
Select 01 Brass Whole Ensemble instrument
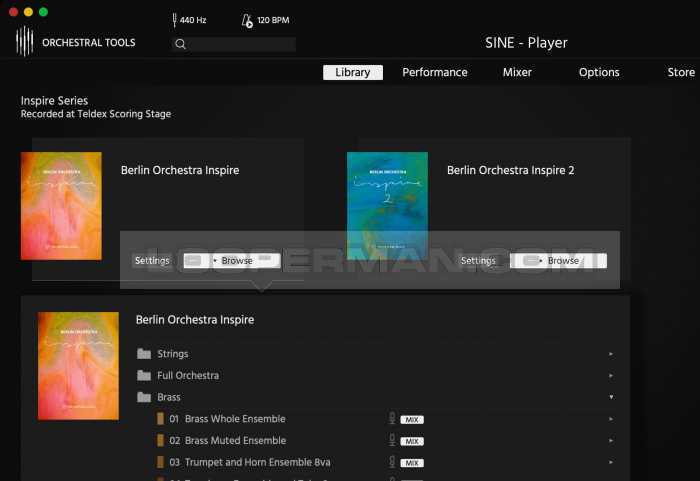click(x=227, y=419)
